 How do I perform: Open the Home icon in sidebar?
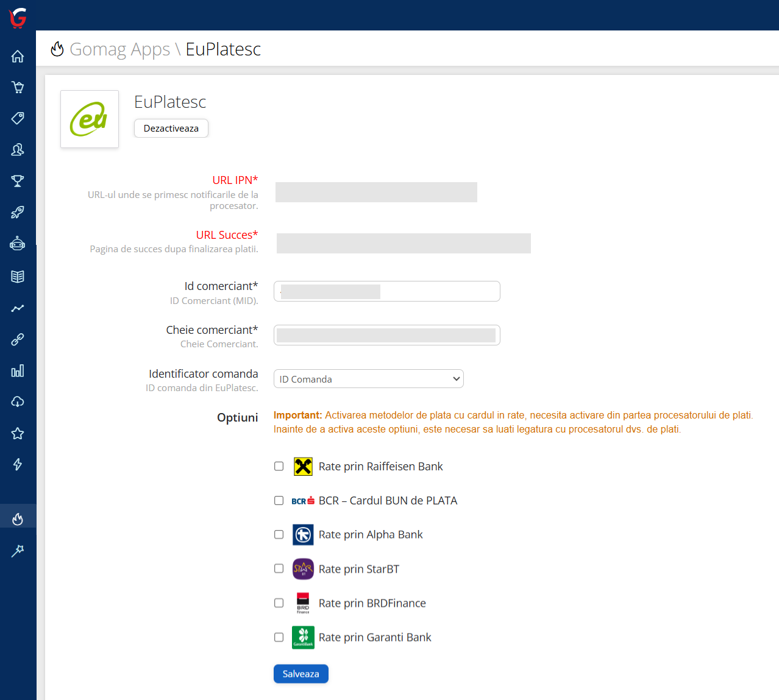click(18, 57)
